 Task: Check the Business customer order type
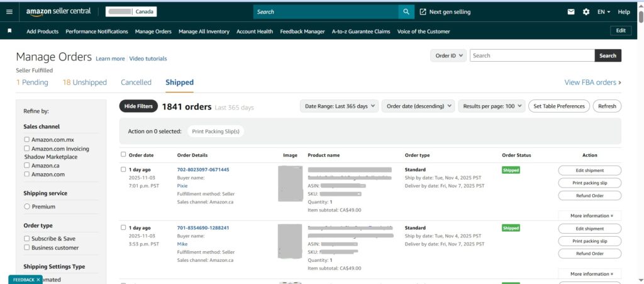(26, 247)
